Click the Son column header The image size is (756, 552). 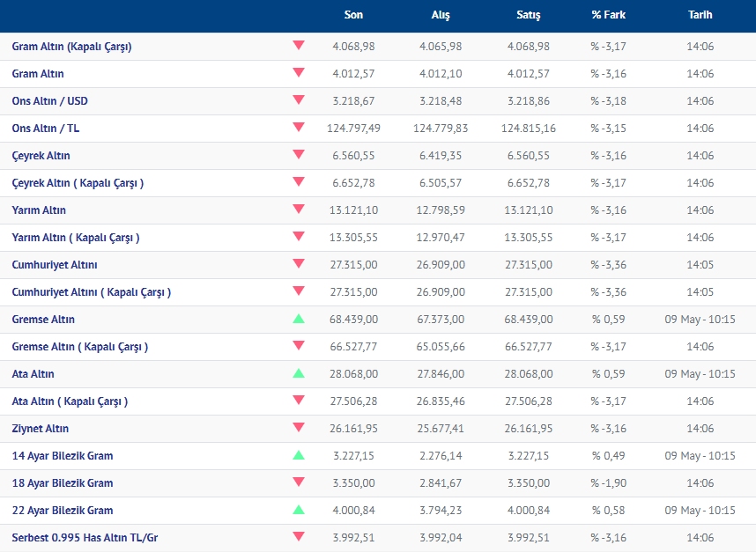pos(353,15)
